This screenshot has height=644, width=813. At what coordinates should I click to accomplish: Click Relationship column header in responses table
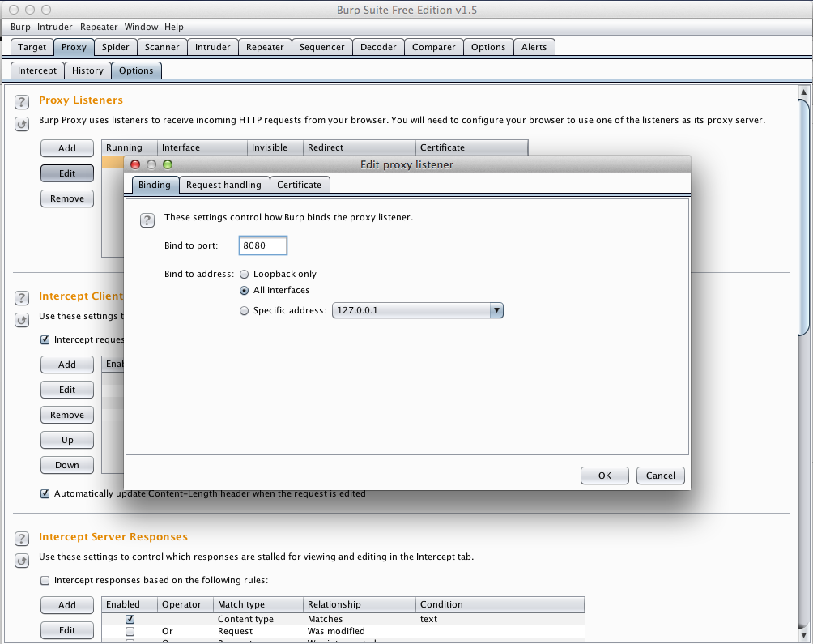click(x=360, y=604)
